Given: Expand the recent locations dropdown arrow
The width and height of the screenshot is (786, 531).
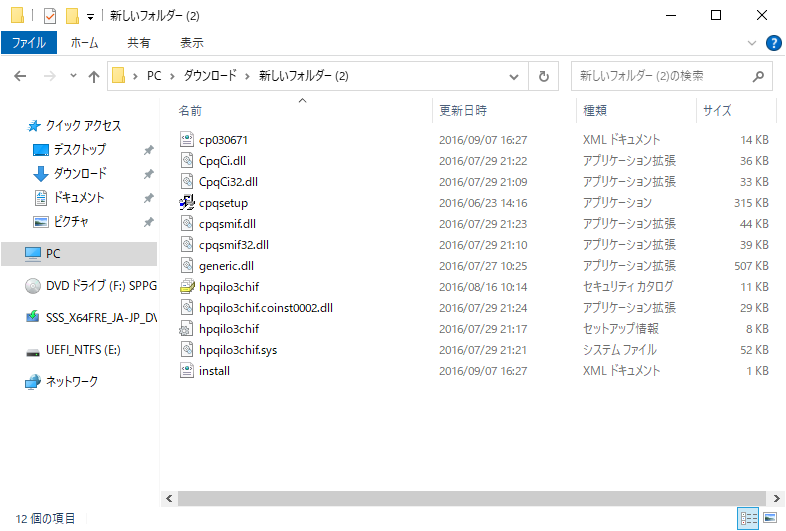Looking at the screenshot, I should (73, 76).
